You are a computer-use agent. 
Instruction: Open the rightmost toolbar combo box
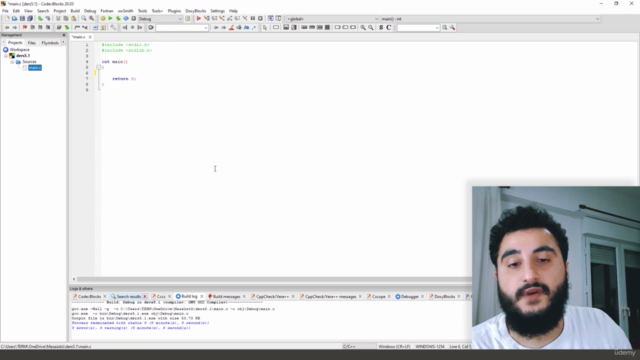[418, 28]
